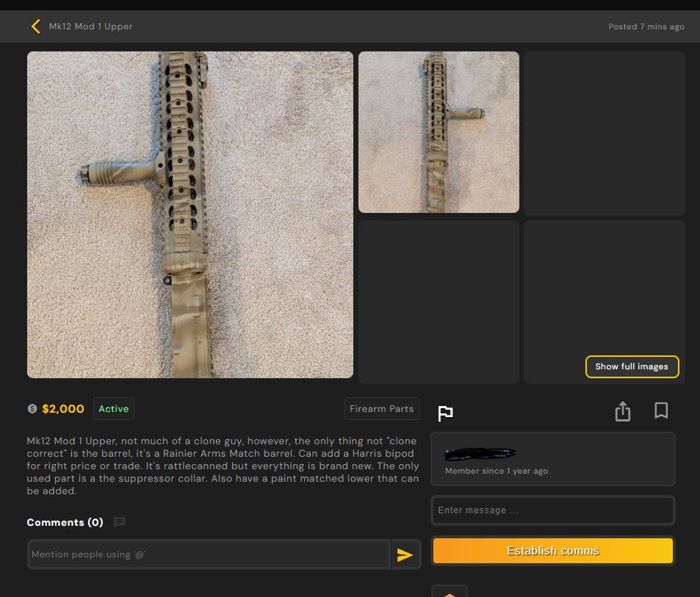Click the Mk12 Mod 1 Upper header title
This screenshot has height=597, width=700.
coord(90,26)
